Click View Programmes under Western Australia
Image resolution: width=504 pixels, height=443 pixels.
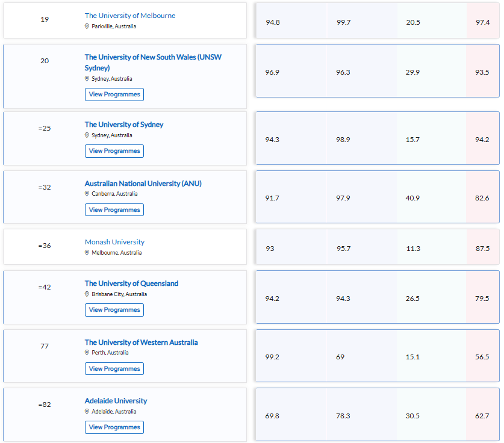[114, 369]
